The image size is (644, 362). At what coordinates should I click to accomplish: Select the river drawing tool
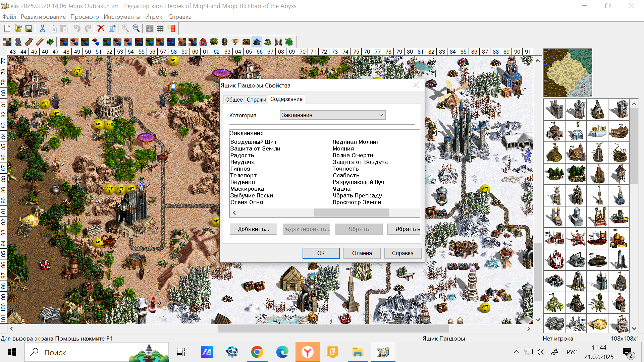coord(18,42)
